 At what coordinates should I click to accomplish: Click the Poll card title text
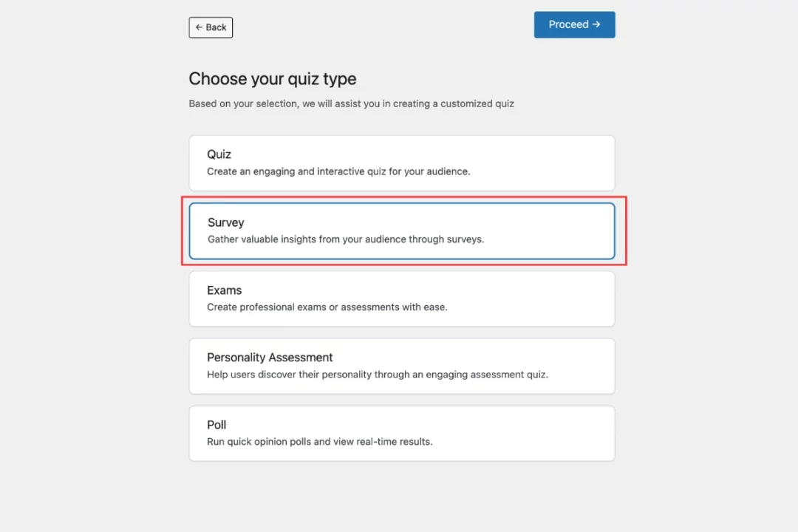(216, 424)
